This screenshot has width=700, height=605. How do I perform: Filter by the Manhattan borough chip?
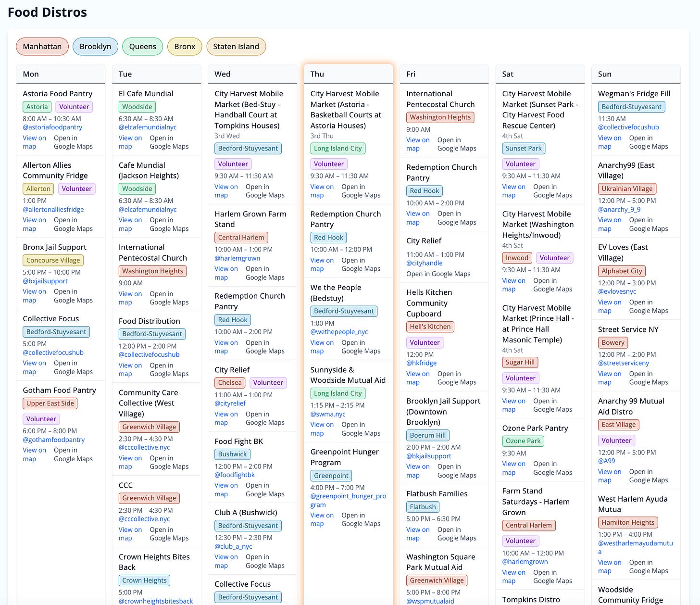(x=42, y=47)
